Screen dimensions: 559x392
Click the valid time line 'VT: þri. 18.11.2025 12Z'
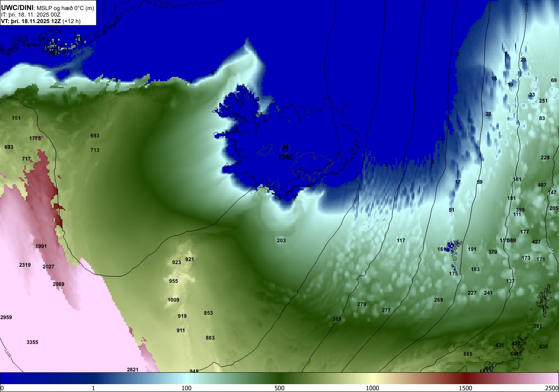tap(31, 21)
